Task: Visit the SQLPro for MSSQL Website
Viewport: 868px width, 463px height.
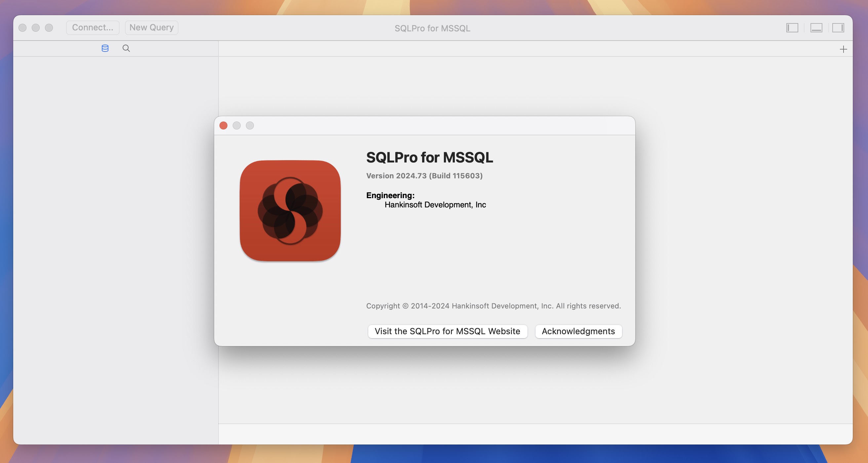Action: 447,331
